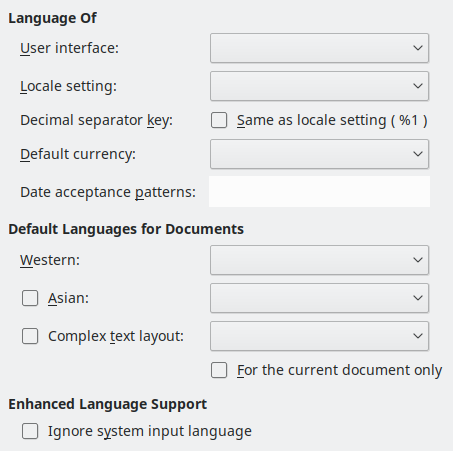Expand the Locale setting combo box
453x451 pixels.
tap(319, 86)
